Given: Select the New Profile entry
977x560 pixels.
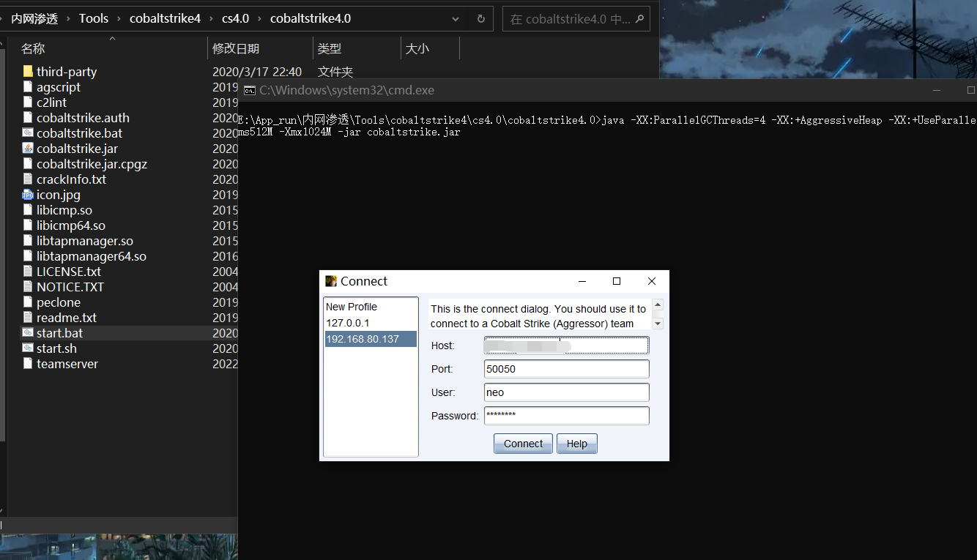Looking at the screenshot, I should click(x=371, y=307).
